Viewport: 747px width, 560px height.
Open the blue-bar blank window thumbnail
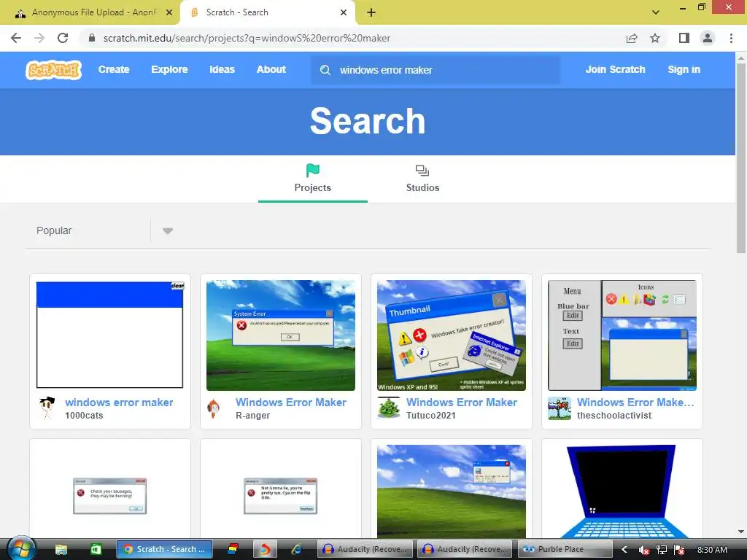click(110, 335)
